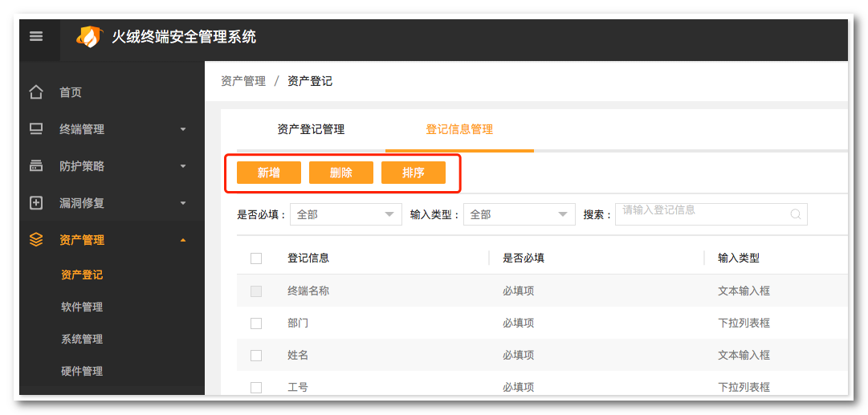Click the 排序 button
868x415 pixels.
tap(414, 173)
